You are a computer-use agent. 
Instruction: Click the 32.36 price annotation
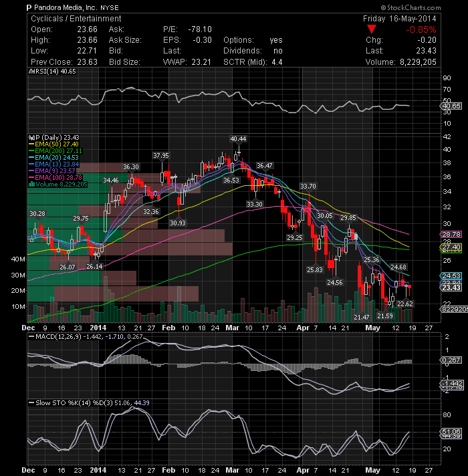coord(151,211)
